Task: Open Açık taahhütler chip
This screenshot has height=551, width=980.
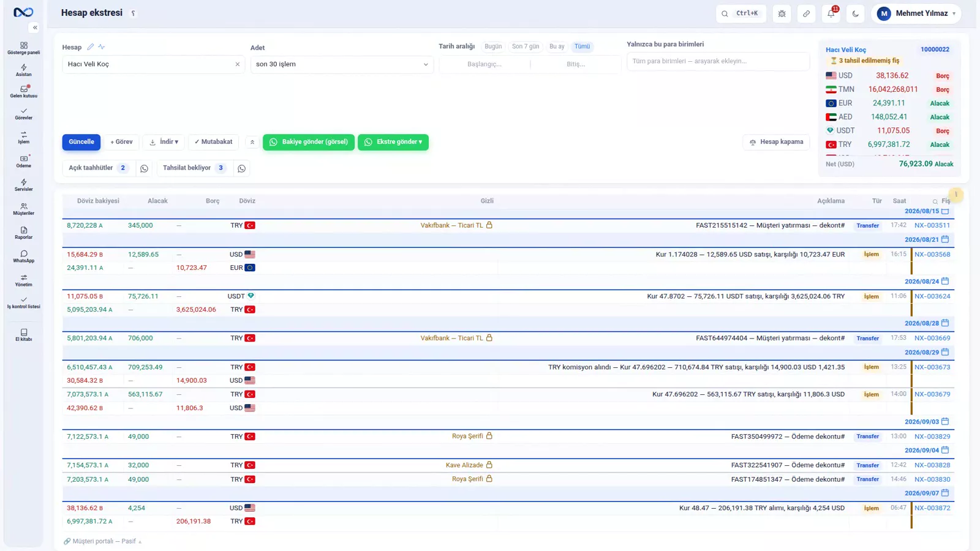Action: pyautogui.click(x=98, y=168)
